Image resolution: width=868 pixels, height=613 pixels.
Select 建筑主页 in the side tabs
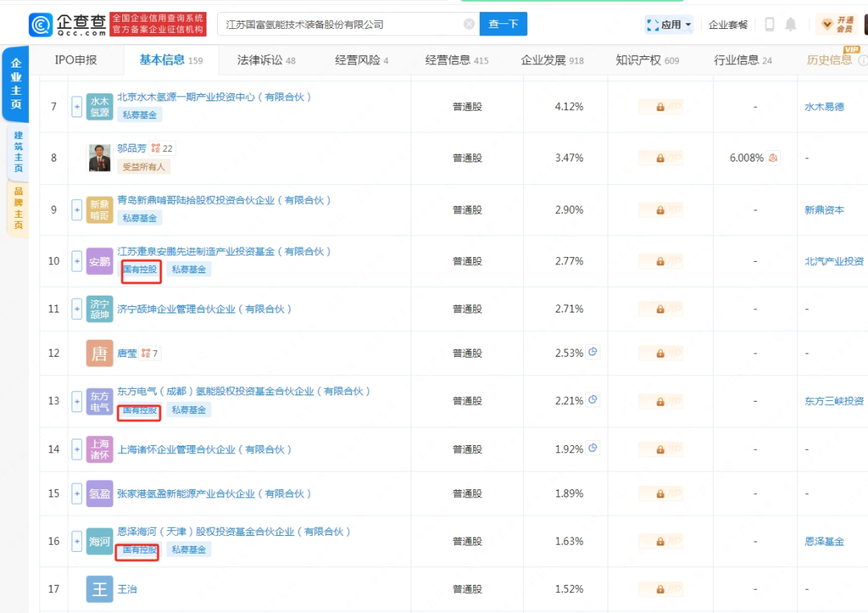(x=18, y=152)
